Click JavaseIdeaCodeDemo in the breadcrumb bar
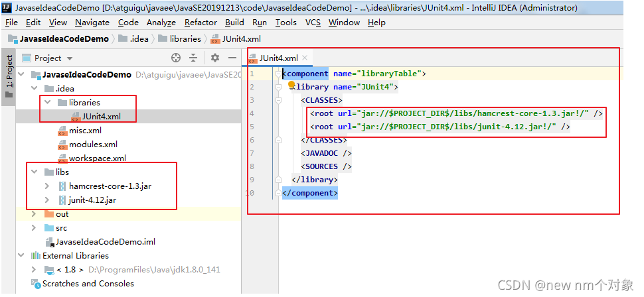The image size is (644, 297). 64,39
